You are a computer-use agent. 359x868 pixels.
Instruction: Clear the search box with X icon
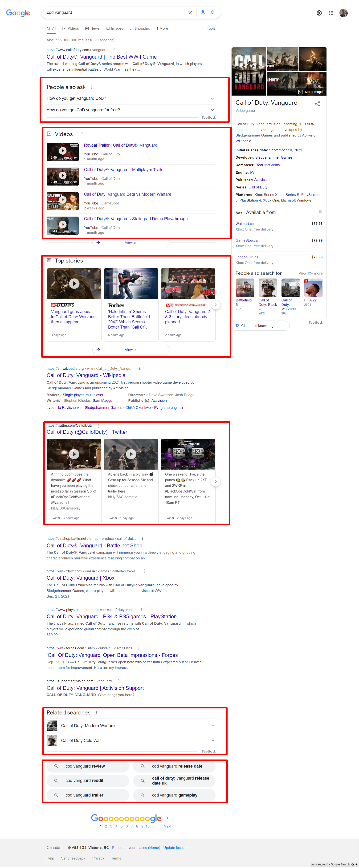(190, 13)
